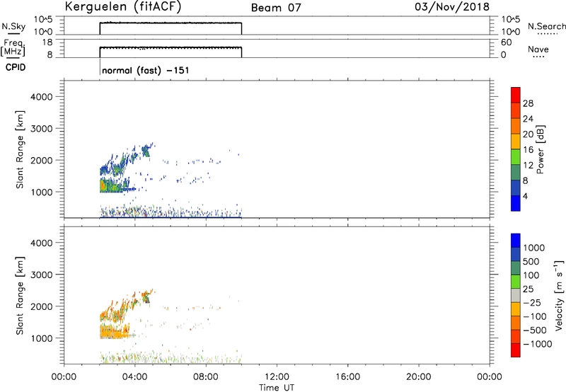This screenshot has height=392, width=566.
Task: Click the red top segment of power colorbar
Action: point(516,95)
